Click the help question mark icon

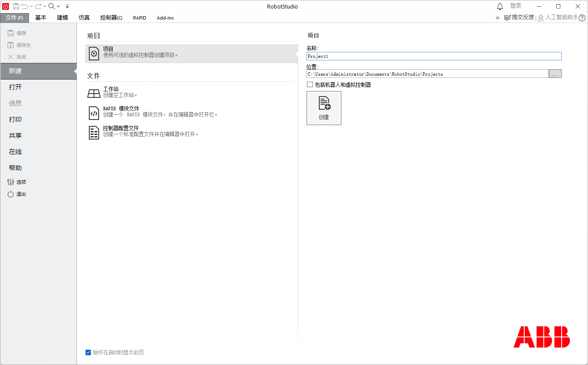582,18
